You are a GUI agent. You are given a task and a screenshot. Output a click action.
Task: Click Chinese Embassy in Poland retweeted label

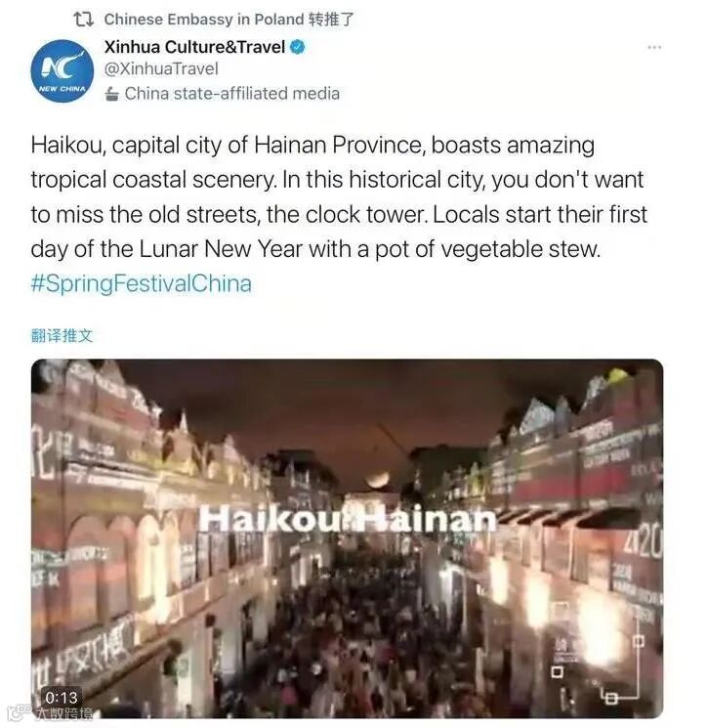pyautogui.click(x=229, y=20)
